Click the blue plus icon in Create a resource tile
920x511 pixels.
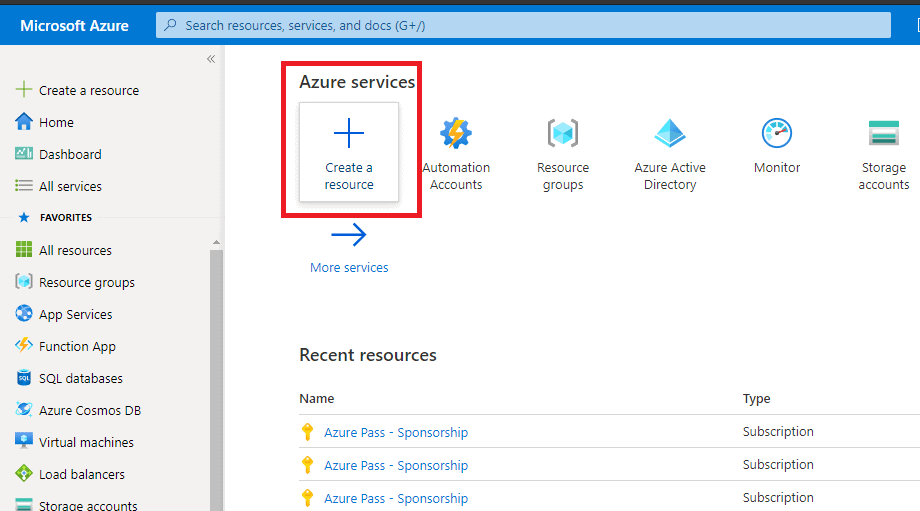(x=349, y=133)
